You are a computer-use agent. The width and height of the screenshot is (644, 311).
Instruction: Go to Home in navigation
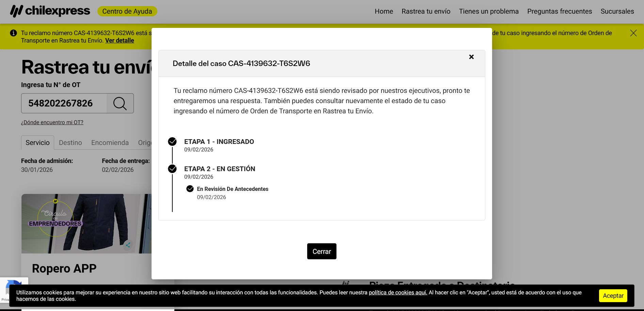click(x=384, y=11)
